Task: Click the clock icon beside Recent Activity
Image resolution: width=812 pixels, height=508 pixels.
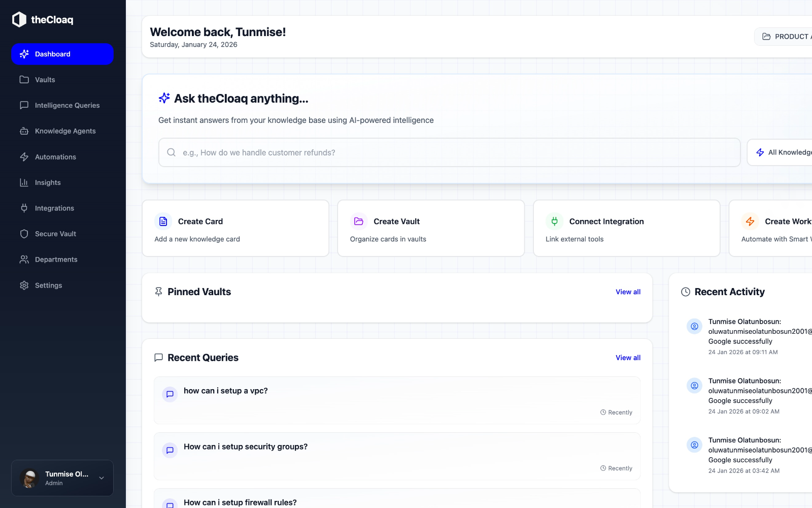Action: point(686,292)
